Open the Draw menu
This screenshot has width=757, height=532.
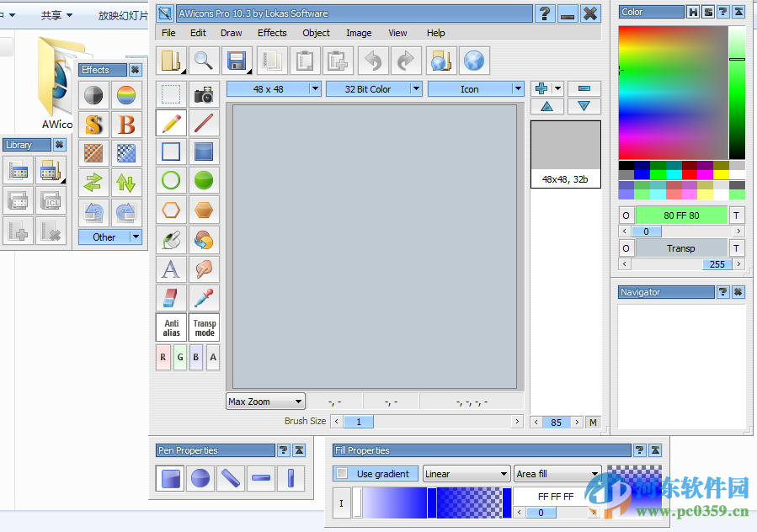[x=232, y=33]
